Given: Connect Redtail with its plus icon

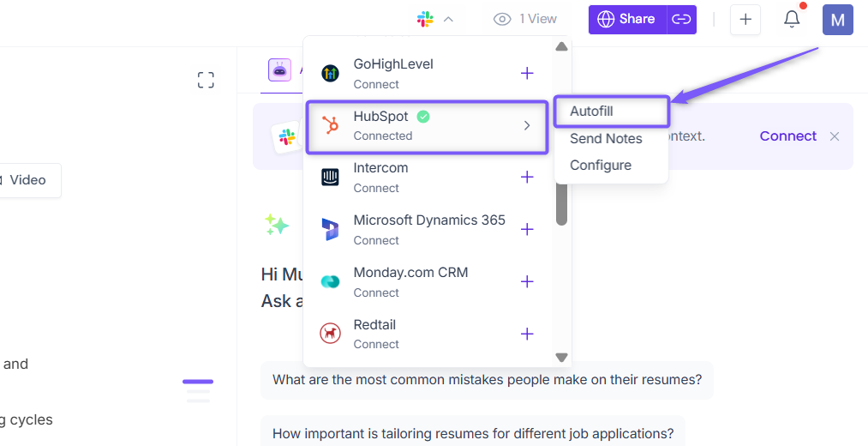Looking at the screenshot, I should click(527, 334).
